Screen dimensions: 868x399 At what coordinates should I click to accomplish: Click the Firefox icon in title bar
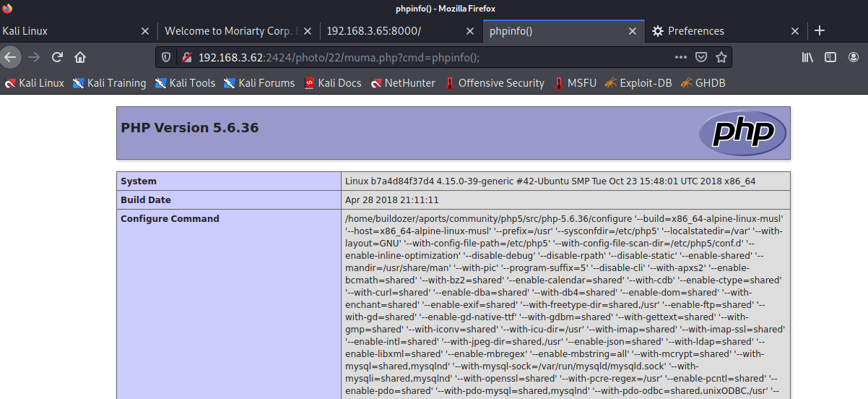pos(8,8)
